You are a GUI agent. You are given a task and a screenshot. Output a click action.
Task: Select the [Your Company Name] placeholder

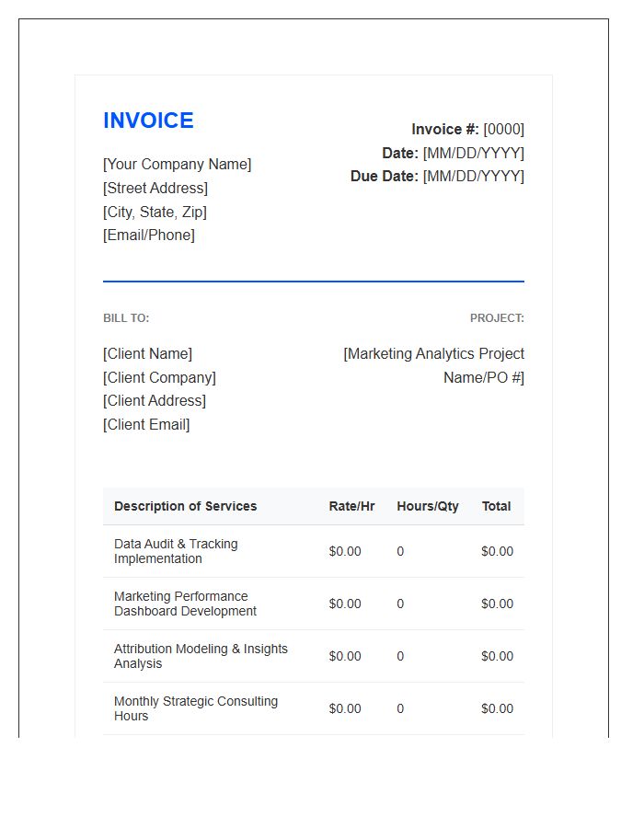click(x=177, y=165)
